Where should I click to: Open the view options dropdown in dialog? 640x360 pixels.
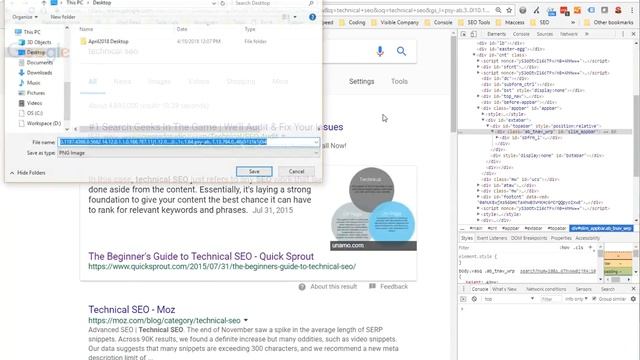click(x=295, y=17)
